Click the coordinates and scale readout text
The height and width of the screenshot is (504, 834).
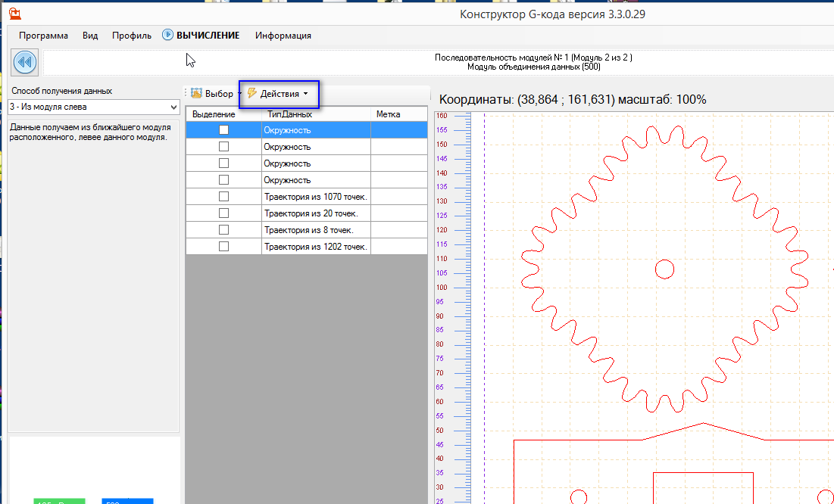(x=573, y=99)
